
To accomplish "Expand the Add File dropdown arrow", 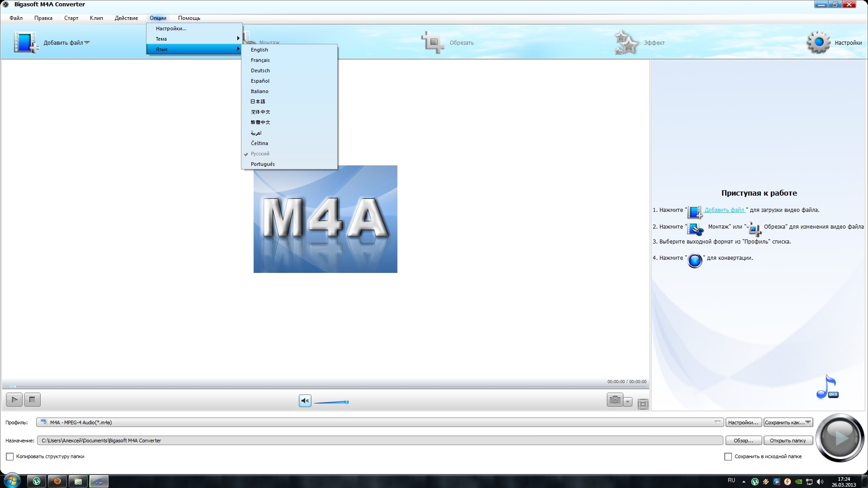I will tap(87, 43).
